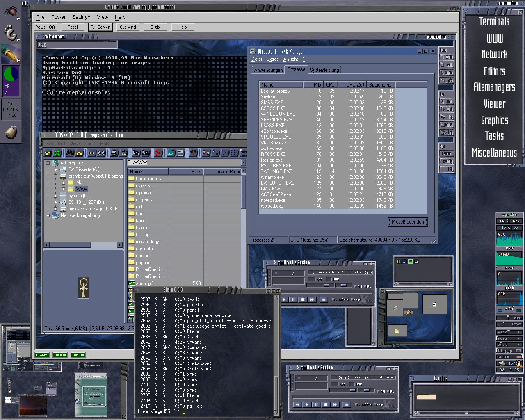Open the B:\WWW path dropdown arrow
Viewport: 525px width, 420px height.
(243, 163)
